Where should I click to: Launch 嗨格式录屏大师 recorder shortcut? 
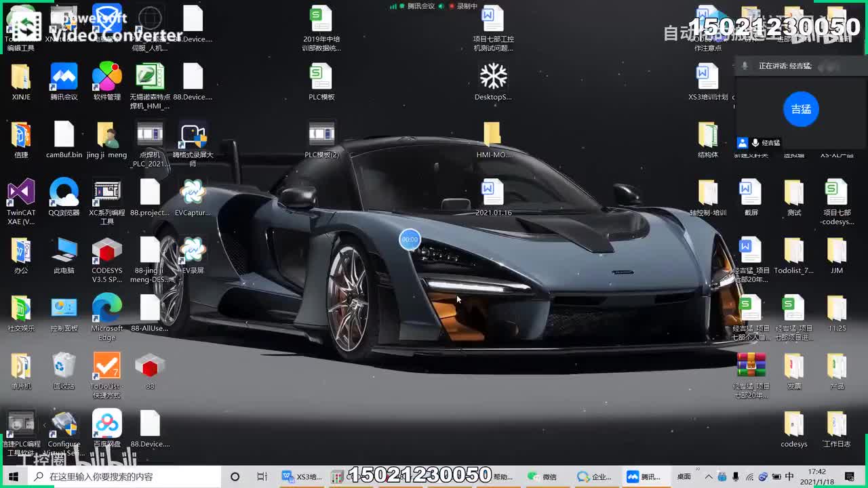[193, 144]
